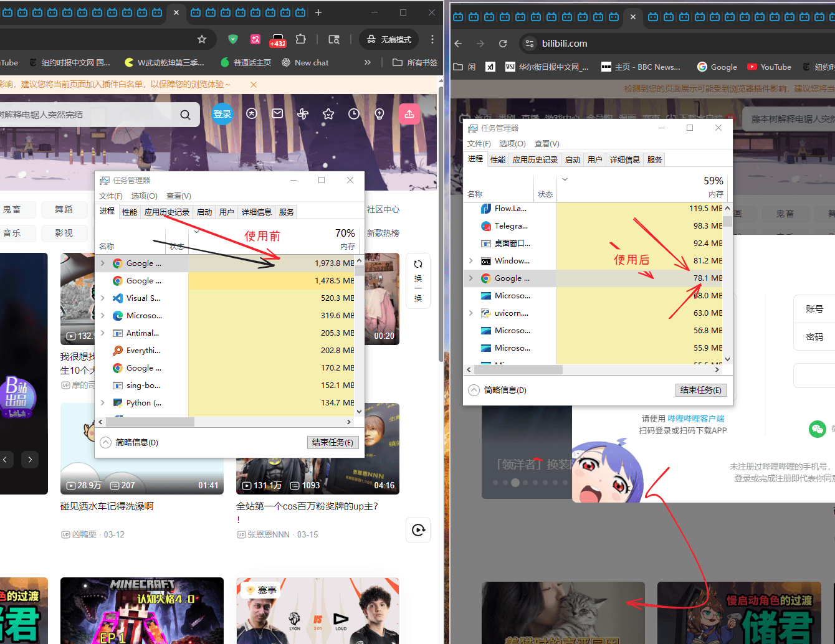Screen dimensions: 835x644
Task: Reload the bilibili.com page
Action: (503, 44)
